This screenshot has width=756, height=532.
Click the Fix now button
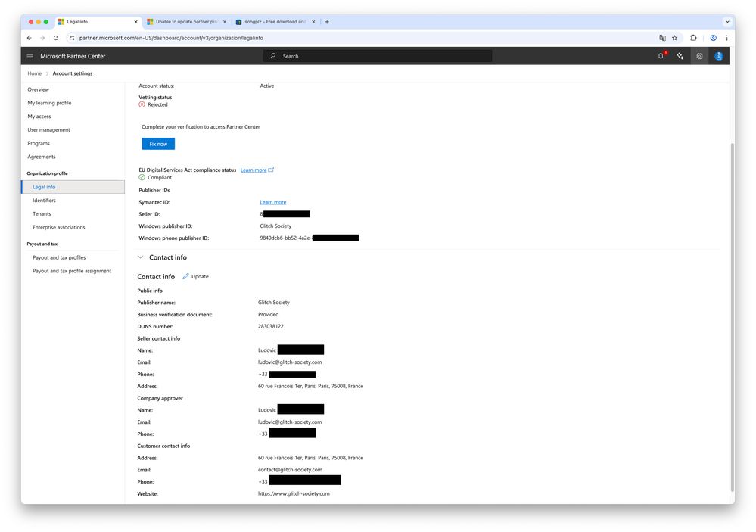coord(158,144)
